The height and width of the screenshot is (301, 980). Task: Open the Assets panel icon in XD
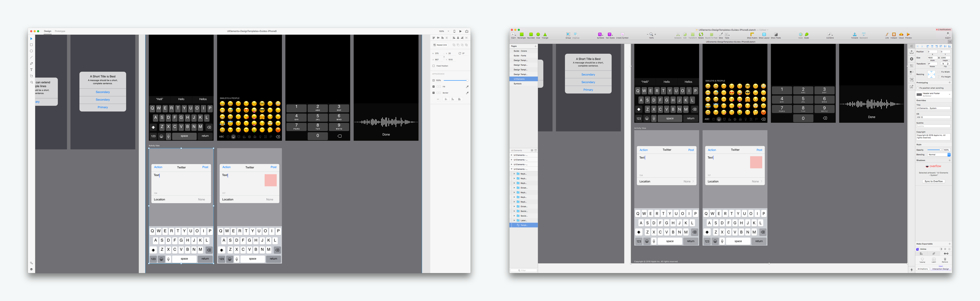pyautogui.click(x=31, y=263)
